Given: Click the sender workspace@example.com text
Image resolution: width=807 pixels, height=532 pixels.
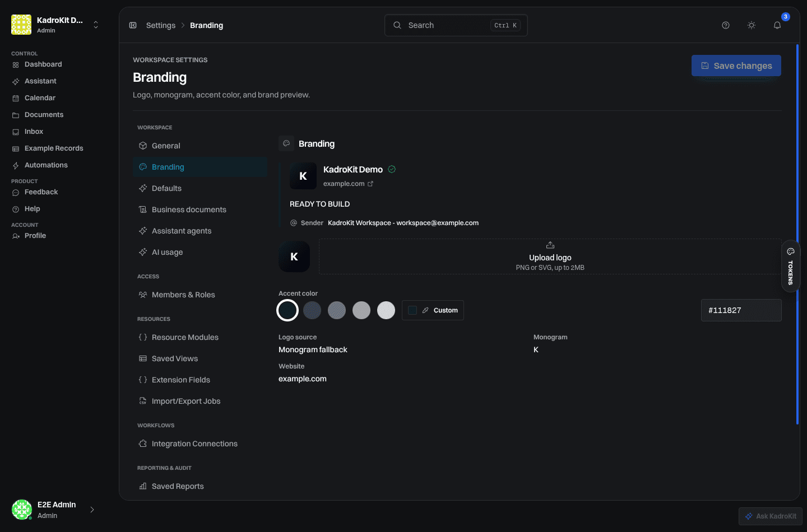Looking at the screenshot, I should pos(403,223).
